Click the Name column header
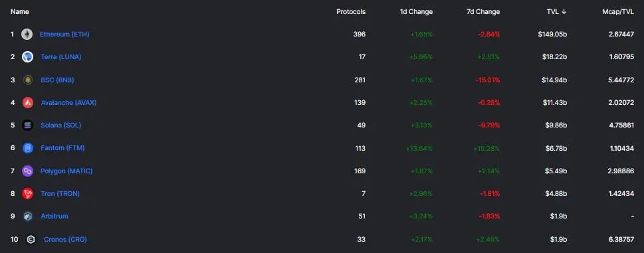Screen dimensions: 644x253 click(20, 12)
